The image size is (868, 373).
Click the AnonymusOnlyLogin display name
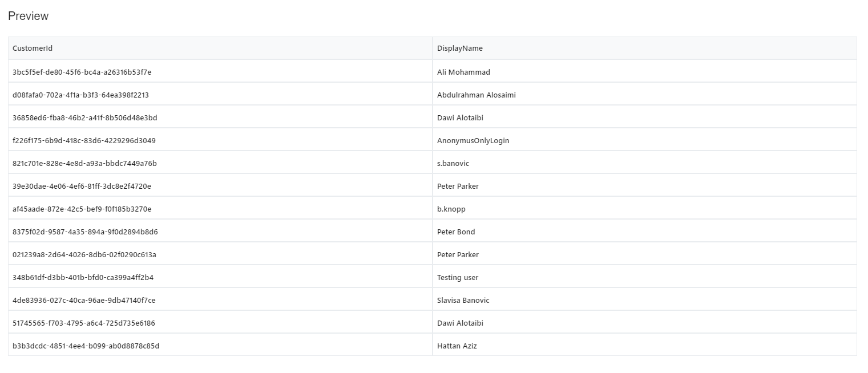pyautogui.click(x=473, y=141)
